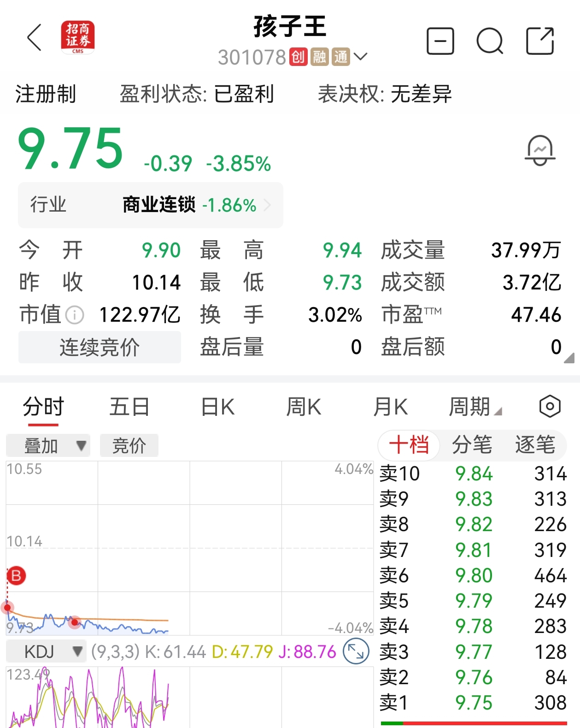Tap the intraday price chart area
The image size is (580, 728).
tap(189, 548)
